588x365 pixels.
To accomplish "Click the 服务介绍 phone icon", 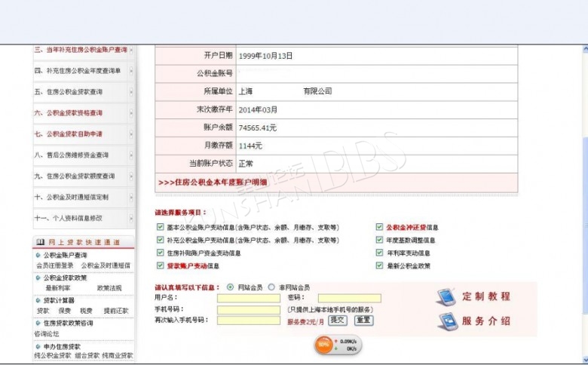I will [x=446, y=321].
